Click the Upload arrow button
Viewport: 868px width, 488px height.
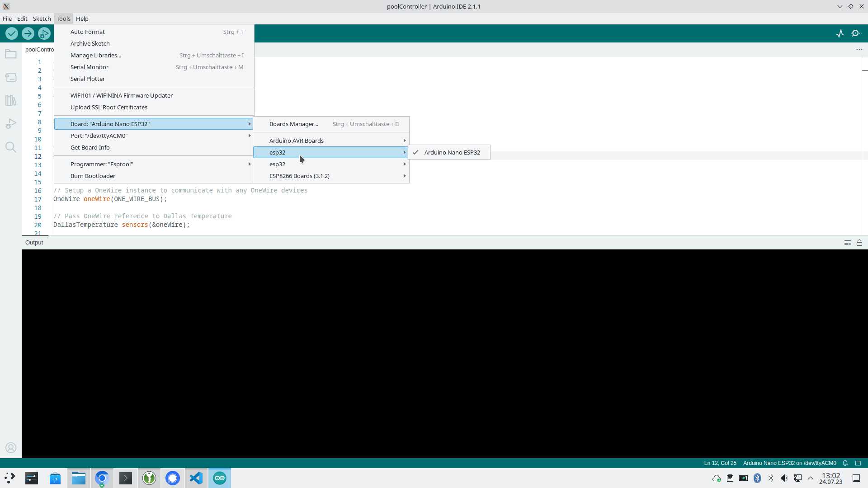click(28, 33)
